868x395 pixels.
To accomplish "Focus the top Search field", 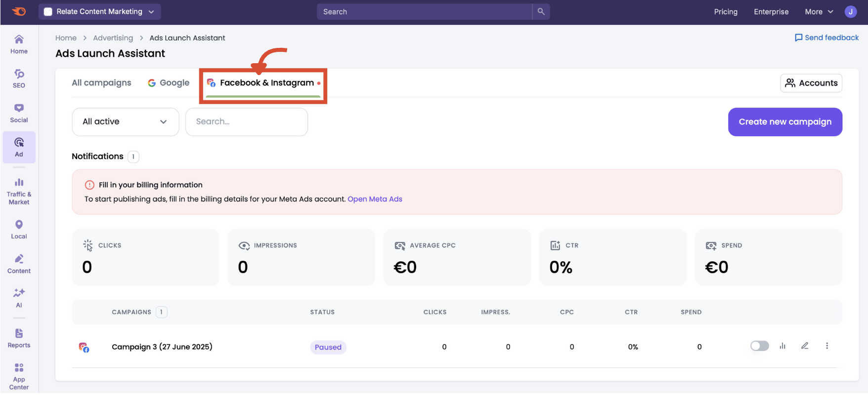I will 424,11.
